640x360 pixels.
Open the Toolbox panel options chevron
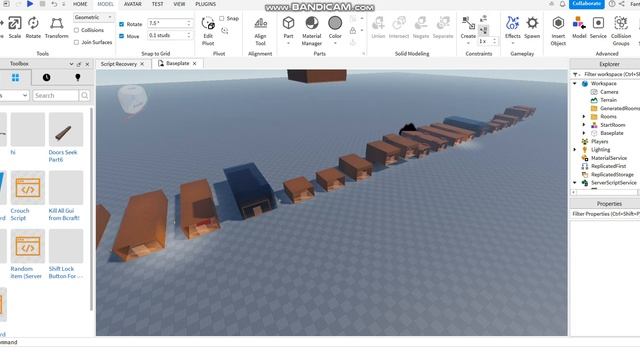71,64
